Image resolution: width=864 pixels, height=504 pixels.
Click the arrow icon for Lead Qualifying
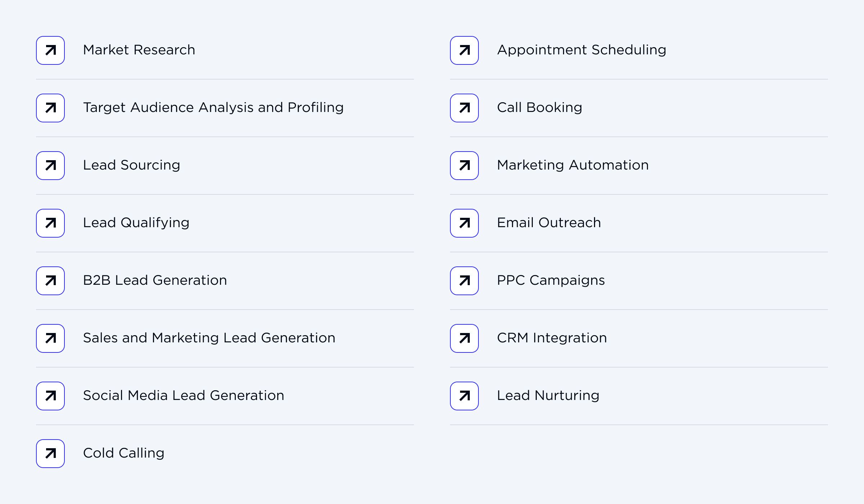pos(50,224)
